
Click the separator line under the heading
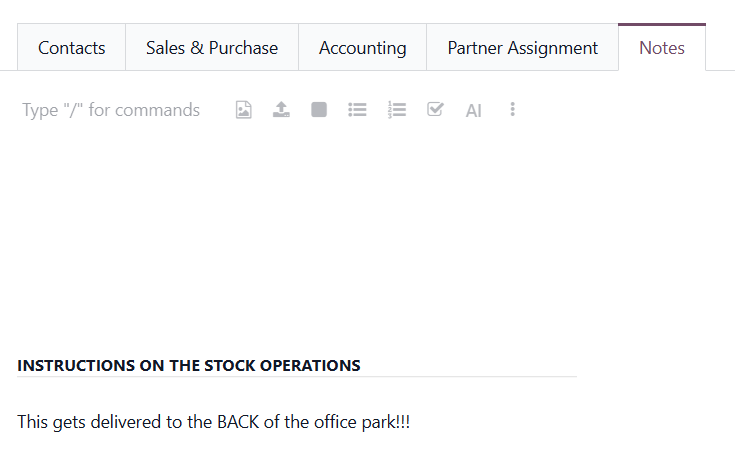click(x=297, y=376)
